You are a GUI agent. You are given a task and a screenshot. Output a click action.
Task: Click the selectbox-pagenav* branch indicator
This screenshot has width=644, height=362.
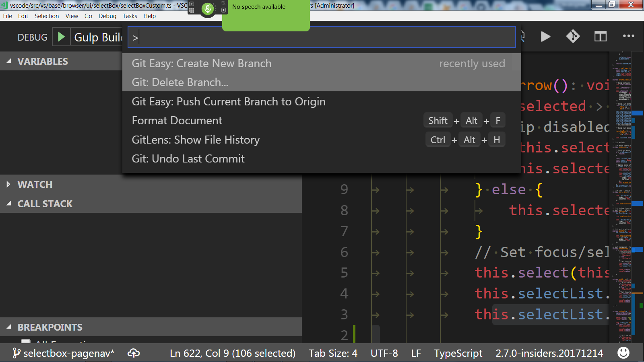64,353
